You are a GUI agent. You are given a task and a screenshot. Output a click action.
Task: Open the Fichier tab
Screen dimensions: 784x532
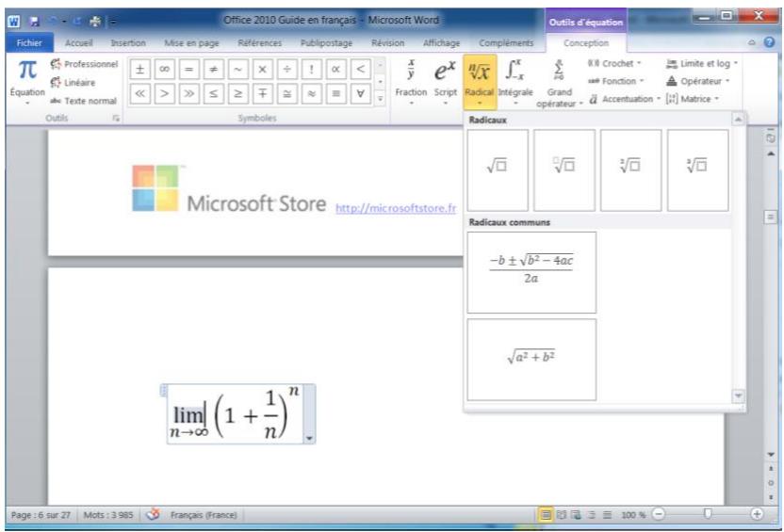tap(29, 43)
